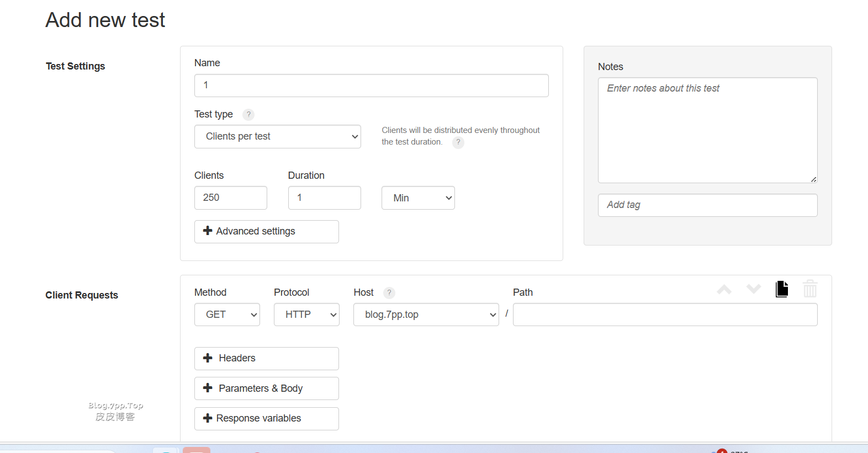The image size is (868, 453).
Task: Expand the Advanced settings section
Action: (266, 232)
